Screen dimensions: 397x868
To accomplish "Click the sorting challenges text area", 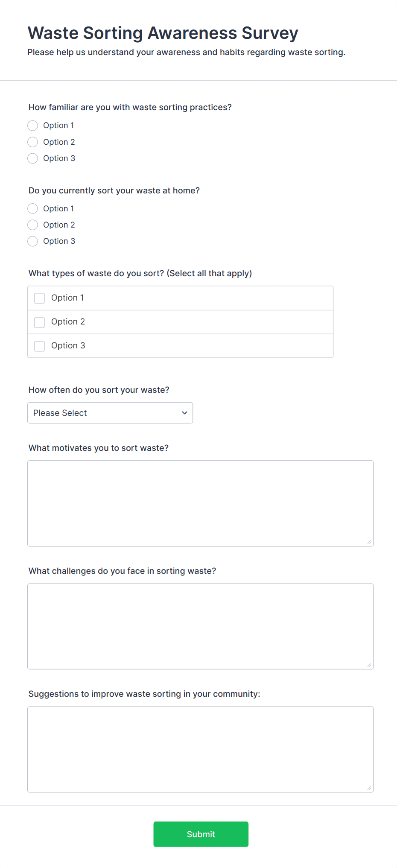I will pyautogui.click(x=200, y=626).
